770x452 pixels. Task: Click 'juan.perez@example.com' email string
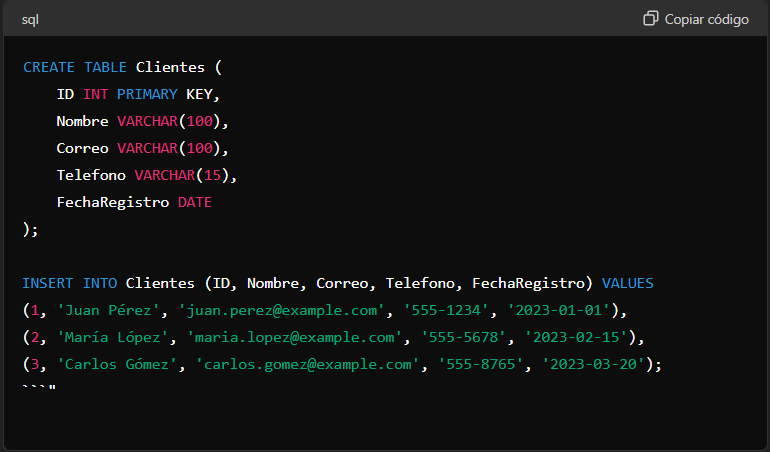281,310
